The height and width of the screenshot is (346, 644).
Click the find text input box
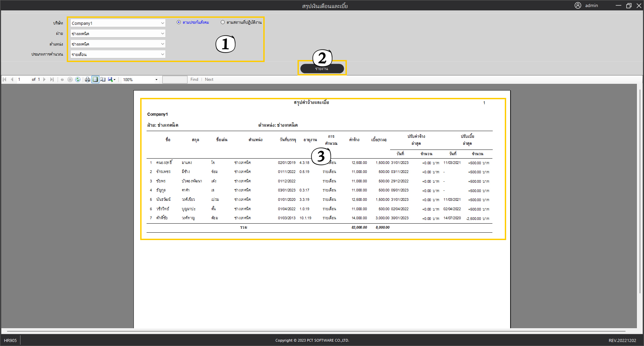click(x=175, y=79)
